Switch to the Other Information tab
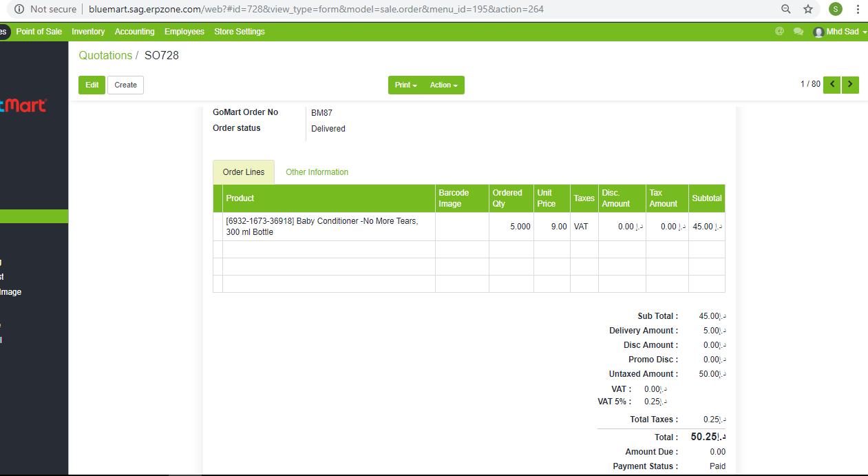Image resolution: width=868 pixels, height=476 pixels. 317,172
